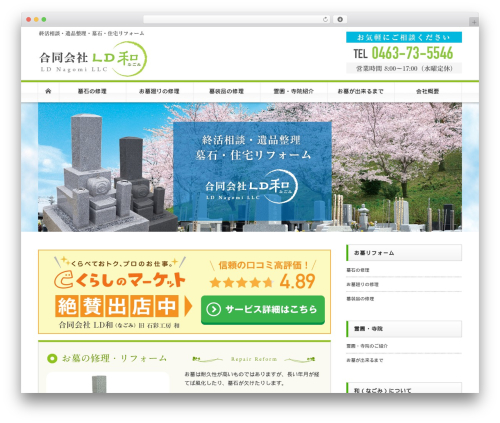Click the 信頼の口コミ高評価！ text
Image resolution: width=500 pixels, height=423 pixels.
click(263, 265)
